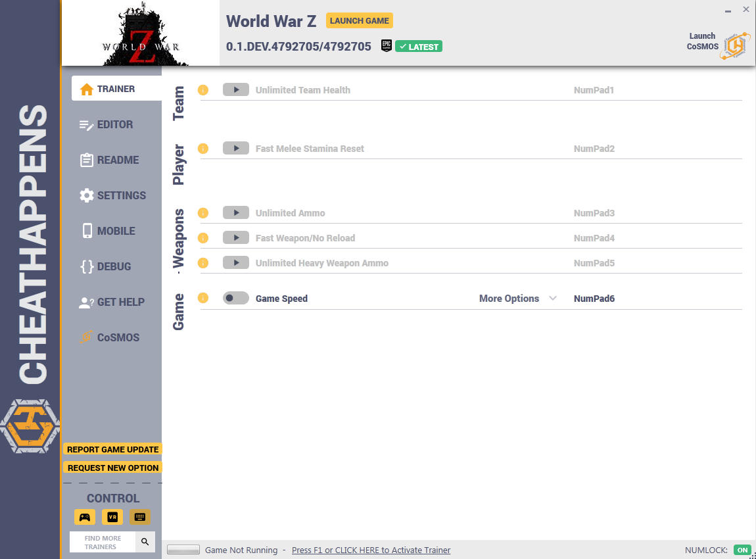This screenshot has width=756, height=559.
Task: Click the Find More Trainers search field
Action: [103, 542]
